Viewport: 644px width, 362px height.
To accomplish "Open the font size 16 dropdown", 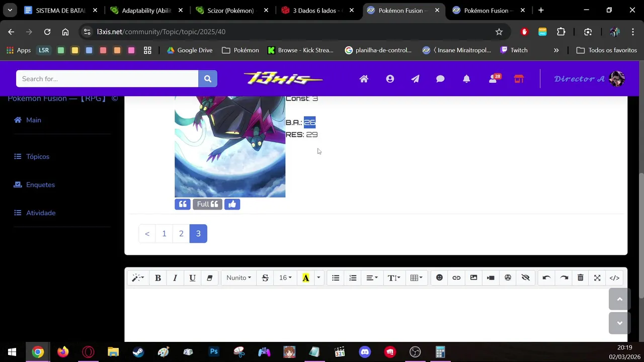I will pos(285,278).
